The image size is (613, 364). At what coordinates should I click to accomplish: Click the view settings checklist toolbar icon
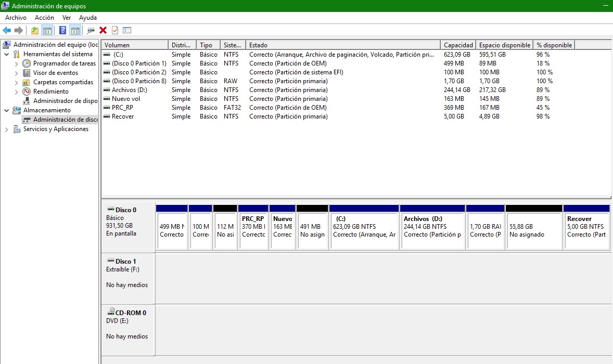pos(126,31)
